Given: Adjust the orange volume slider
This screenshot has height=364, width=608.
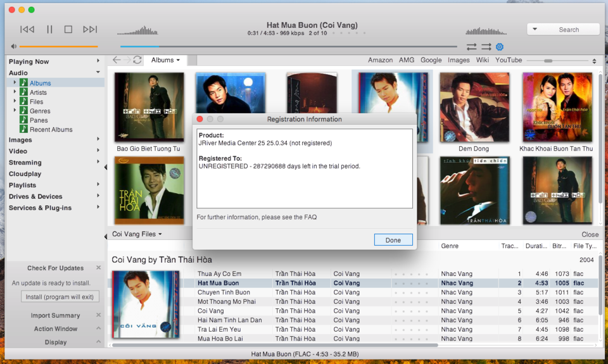Looking at the screenshot, I should 58,46.
